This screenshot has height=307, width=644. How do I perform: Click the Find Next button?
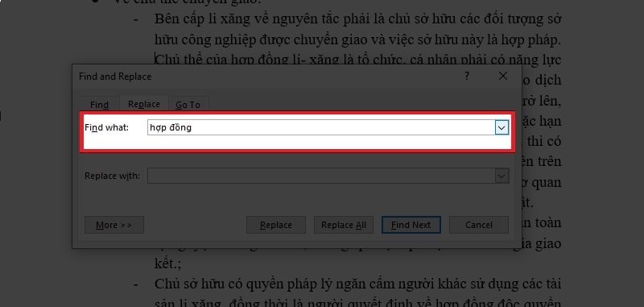(411, 225)
